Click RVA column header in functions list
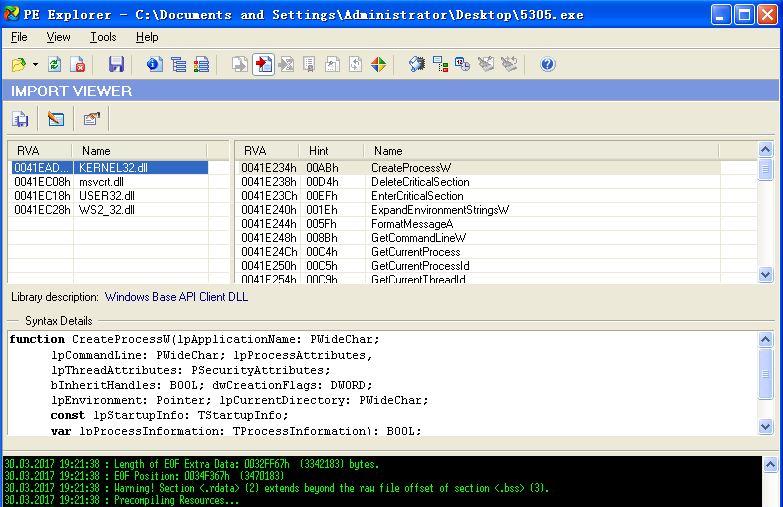Viewport: 783px width, 507px height. [267, 151]
